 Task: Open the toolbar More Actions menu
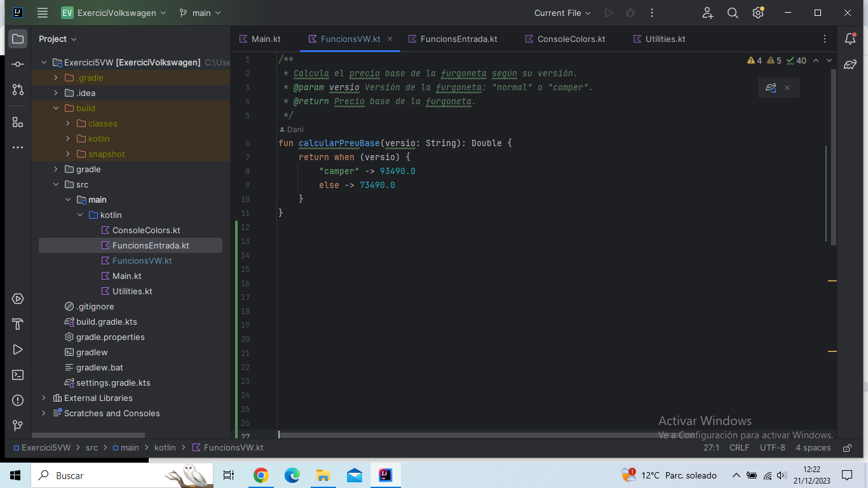652,13
